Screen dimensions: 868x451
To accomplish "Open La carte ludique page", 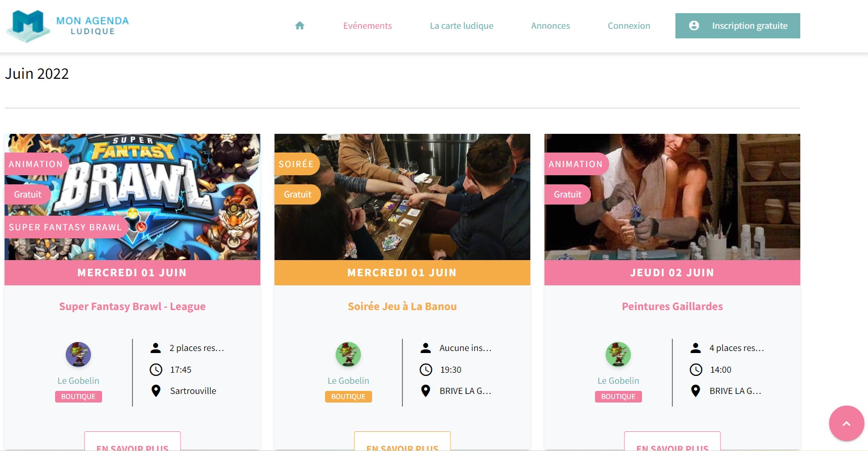I will (x=462, y=26).
